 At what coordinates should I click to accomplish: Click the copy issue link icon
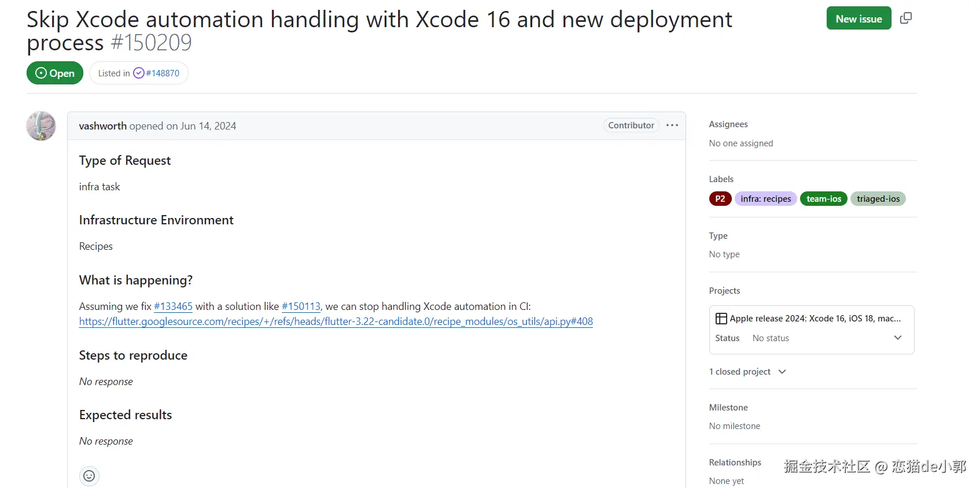coord(906,19)
